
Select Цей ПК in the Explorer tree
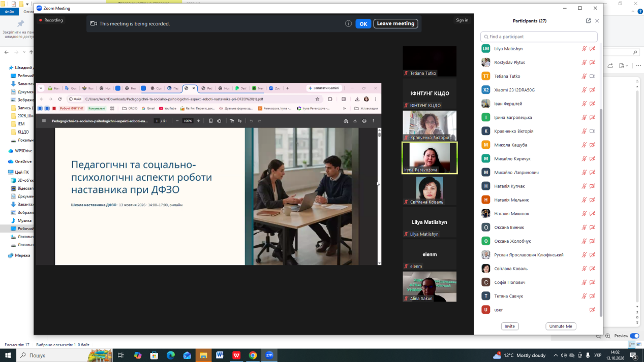coord(22,172)
